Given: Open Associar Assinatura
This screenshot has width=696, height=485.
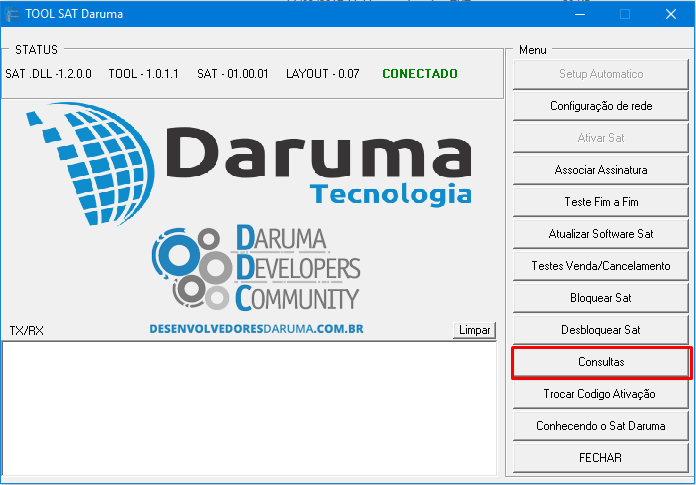Looking at the screenshot, I should click(601, 170).
